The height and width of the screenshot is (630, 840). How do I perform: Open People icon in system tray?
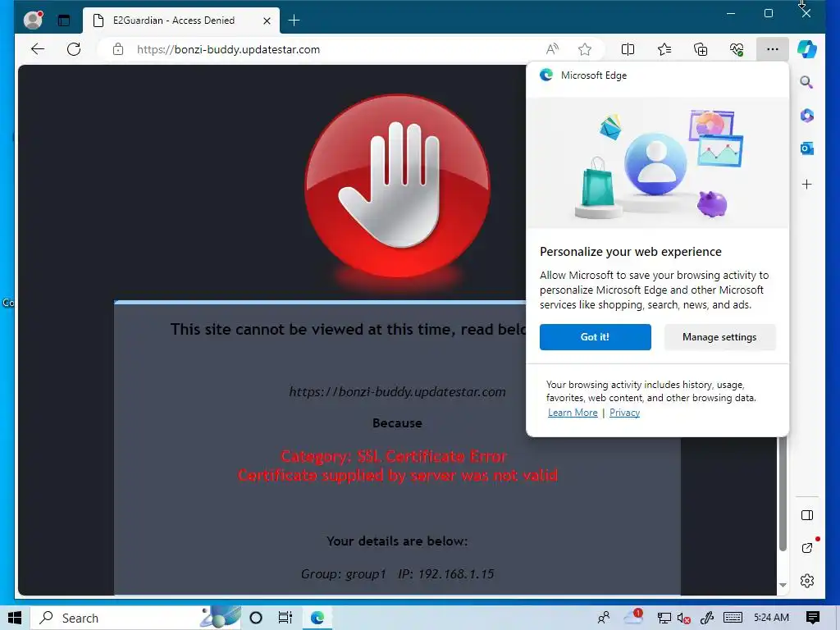click(604, 618)
